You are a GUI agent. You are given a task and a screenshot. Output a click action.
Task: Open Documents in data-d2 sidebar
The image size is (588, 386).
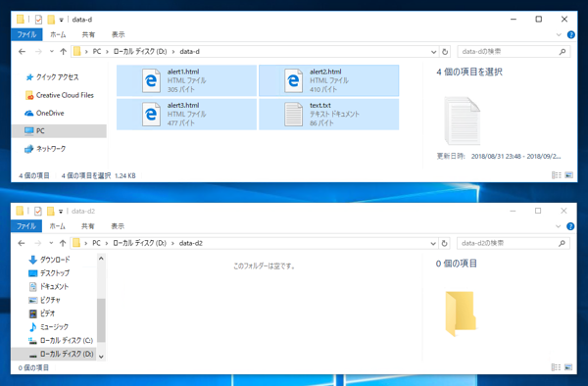pos(49,286)
